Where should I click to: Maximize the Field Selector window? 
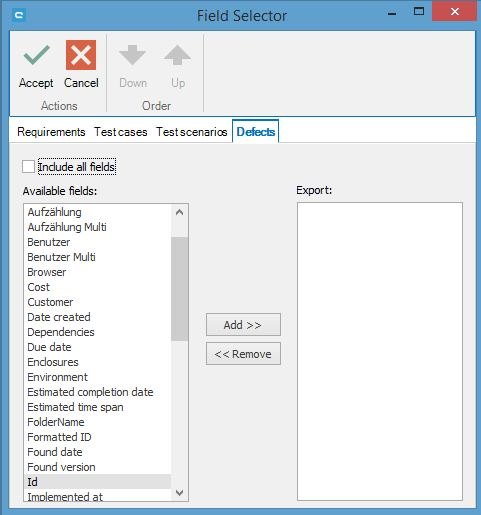coord(419,12)
